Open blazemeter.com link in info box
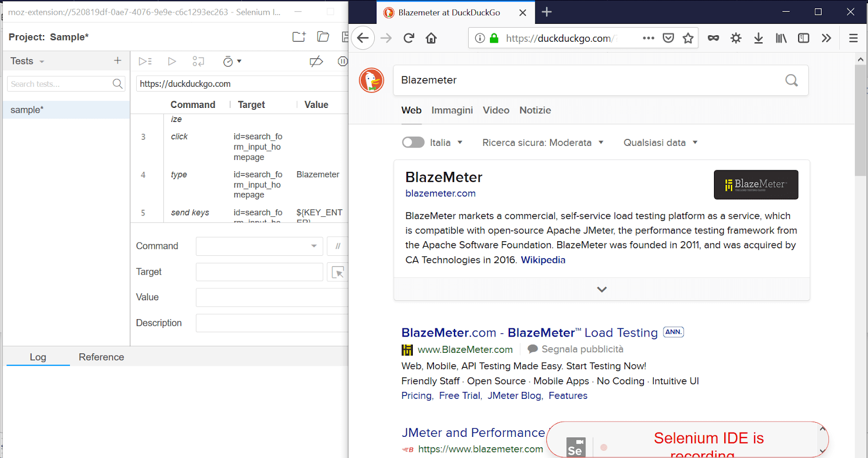The width and height of the screenshot is (868, 458). [441, 193]
